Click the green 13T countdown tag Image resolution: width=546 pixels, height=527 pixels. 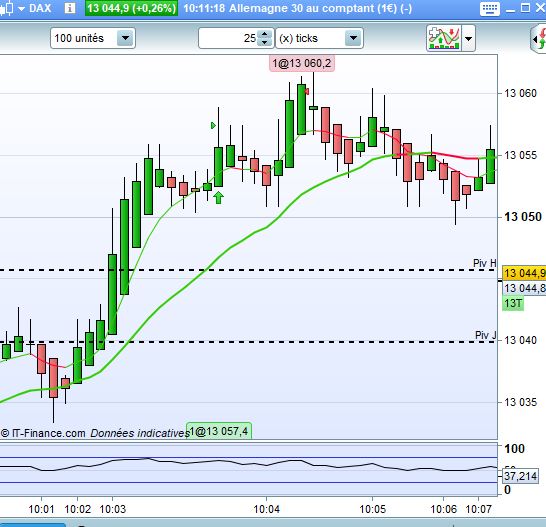tap(513, 303)
